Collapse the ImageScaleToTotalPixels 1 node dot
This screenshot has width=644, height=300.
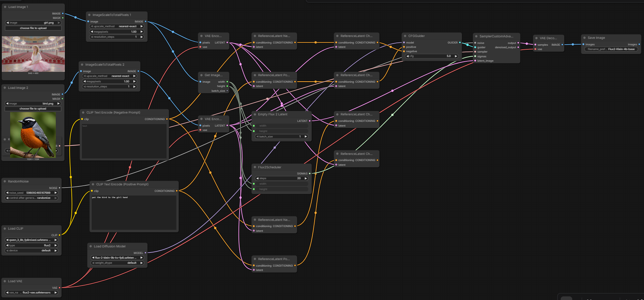89,15
